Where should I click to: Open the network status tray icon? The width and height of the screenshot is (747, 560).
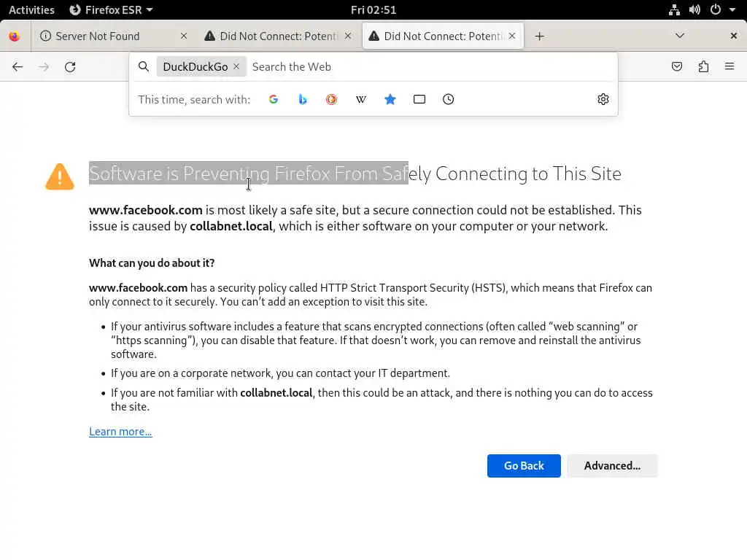(674, 9)
